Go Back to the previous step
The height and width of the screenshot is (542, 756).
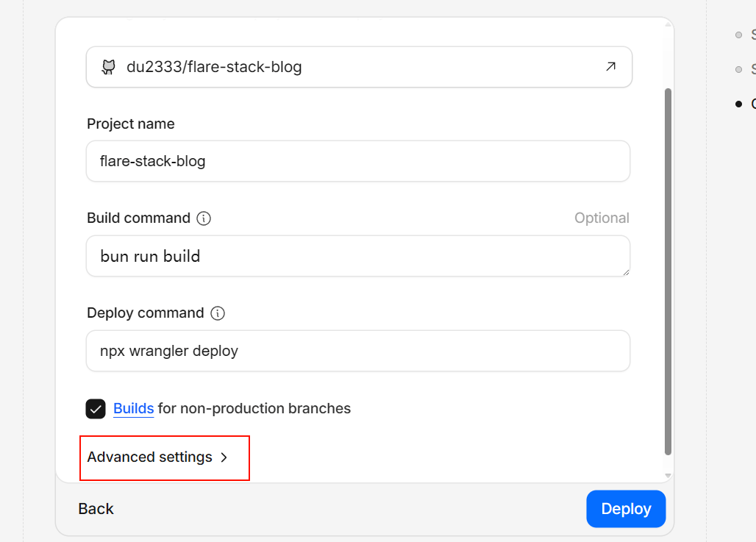[96, 509]
